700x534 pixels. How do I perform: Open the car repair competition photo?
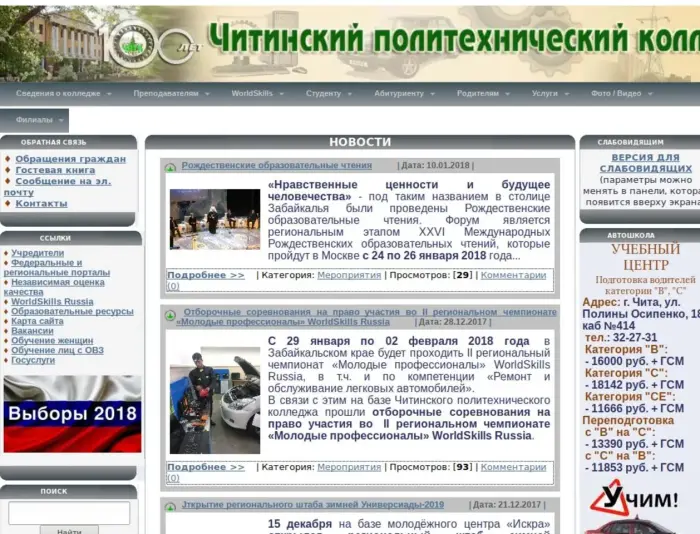tap(214, 391)
